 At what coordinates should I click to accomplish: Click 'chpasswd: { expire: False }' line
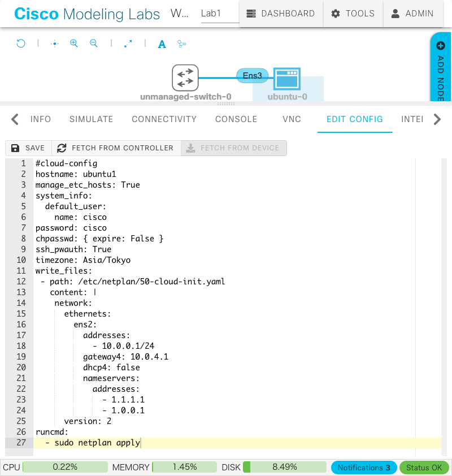99,239
